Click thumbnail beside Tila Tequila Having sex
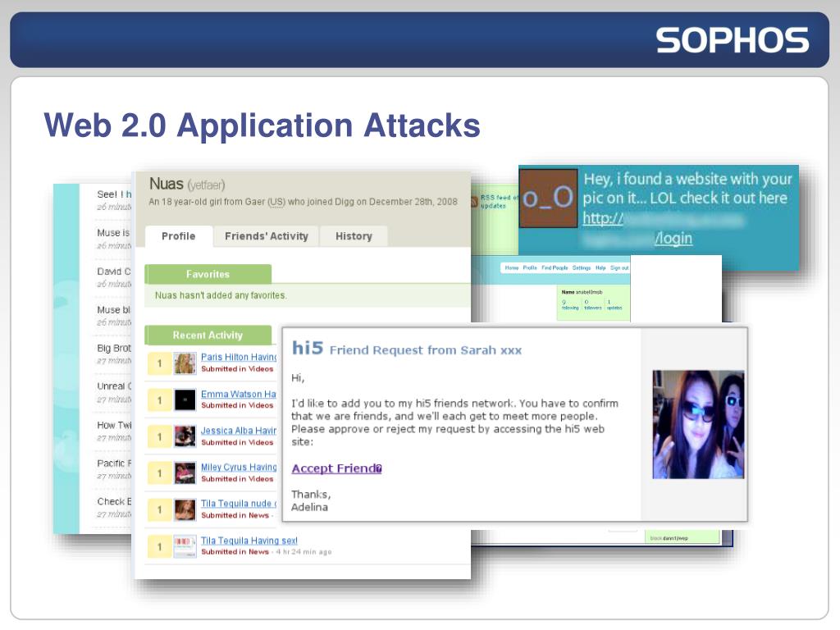The height and width of the screenshot is (630, 840). [185, 546]
